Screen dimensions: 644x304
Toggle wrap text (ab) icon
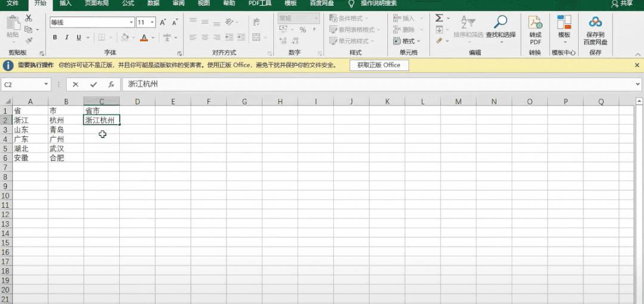(256, 21)
